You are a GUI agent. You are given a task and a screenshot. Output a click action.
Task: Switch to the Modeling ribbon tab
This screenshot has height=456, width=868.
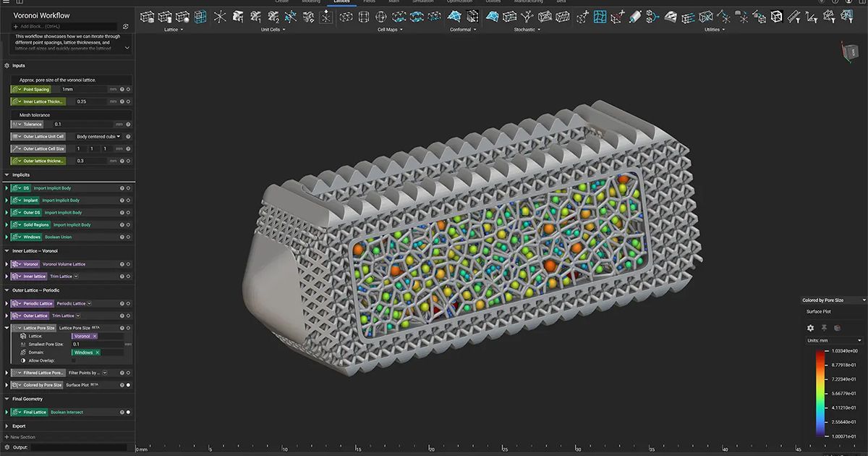click(x=310, y=2)
